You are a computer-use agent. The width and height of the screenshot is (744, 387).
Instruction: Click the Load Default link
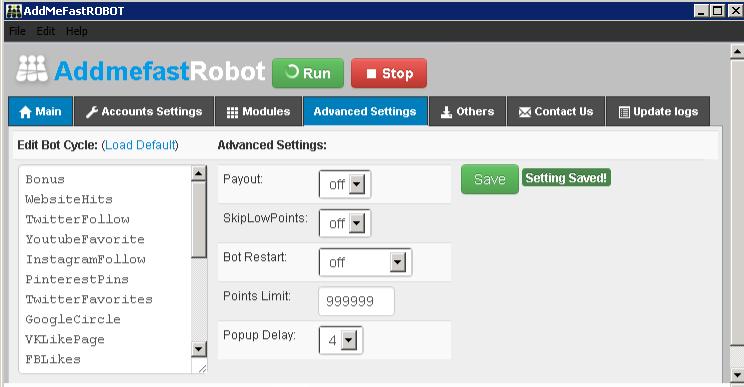[x=140, y=145]
